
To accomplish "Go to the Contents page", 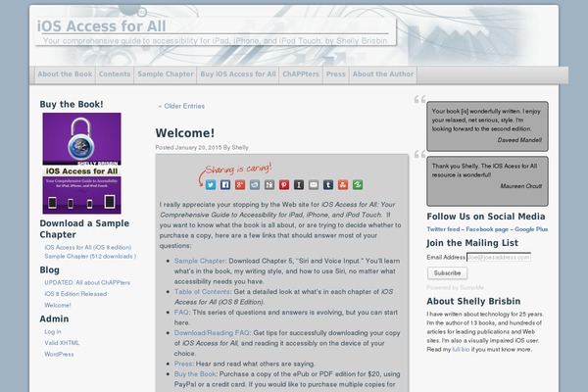I will pyautogui.click(x=115, y=74).
